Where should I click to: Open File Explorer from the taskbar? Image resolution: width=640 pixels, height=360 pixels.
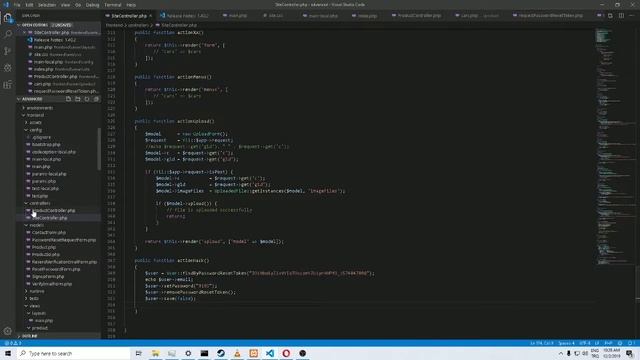pos(155,353)
